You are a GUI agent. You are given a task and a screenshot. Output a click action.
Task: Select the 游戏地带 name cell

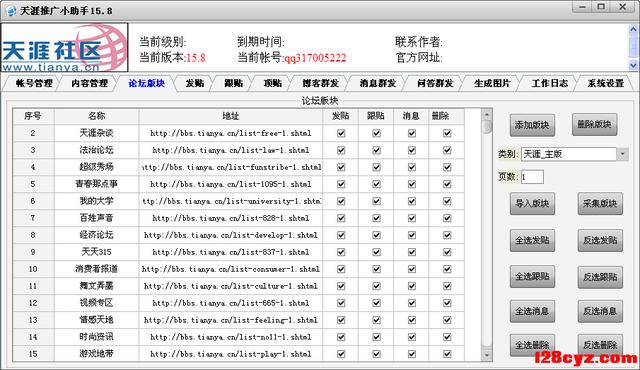click(x=96, y=354)
